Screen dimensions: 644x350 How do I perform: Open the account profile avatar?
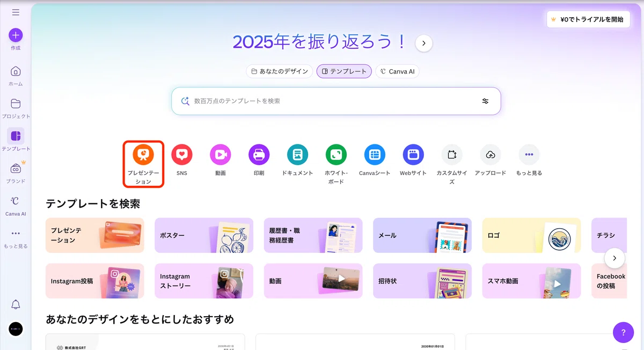(x=16, y=329)
